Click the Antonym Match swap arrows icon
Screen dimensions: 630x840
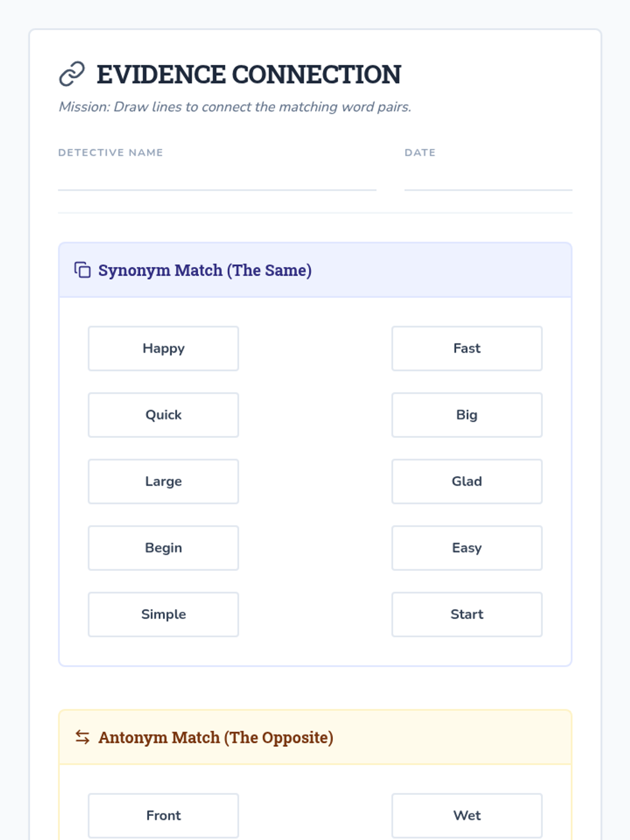pos(82,737)
